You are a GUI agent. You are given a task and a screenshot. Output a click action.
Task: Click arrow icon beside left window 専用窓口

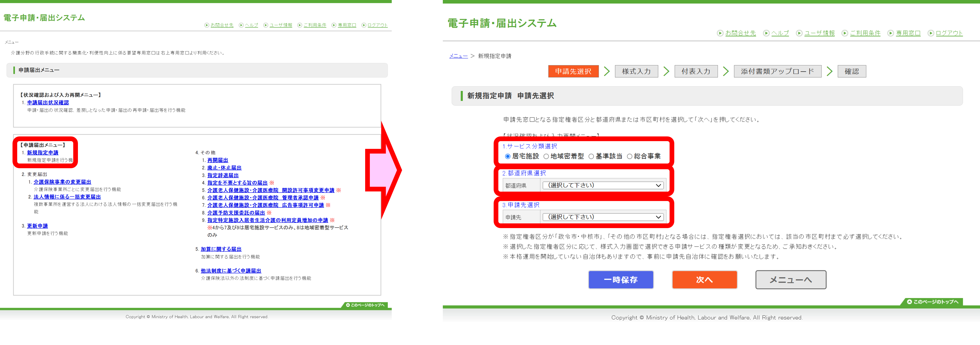[334, 25]
